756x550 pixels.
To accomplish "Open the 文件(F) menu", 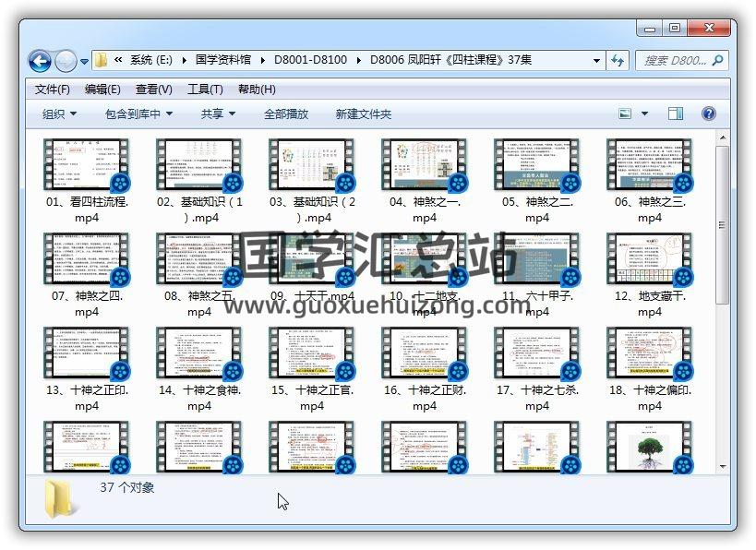I will 52,90.
